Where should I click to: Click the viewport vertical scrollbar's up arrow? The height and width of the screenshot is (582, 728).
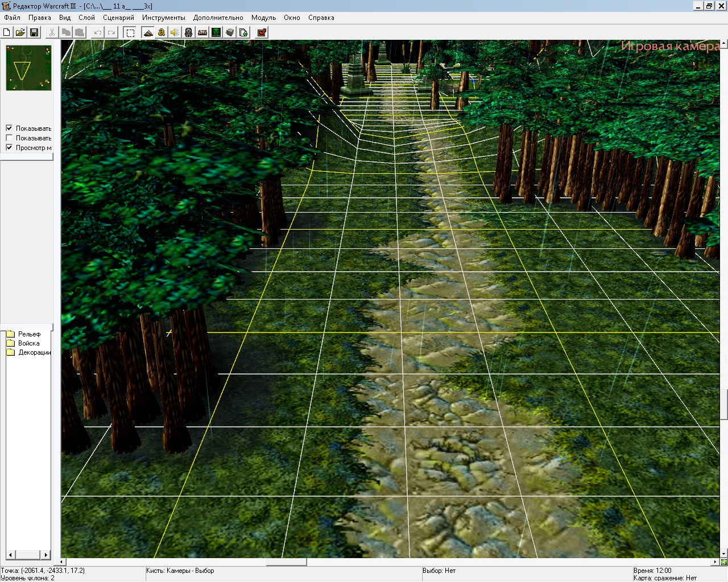tap(724, 43)
